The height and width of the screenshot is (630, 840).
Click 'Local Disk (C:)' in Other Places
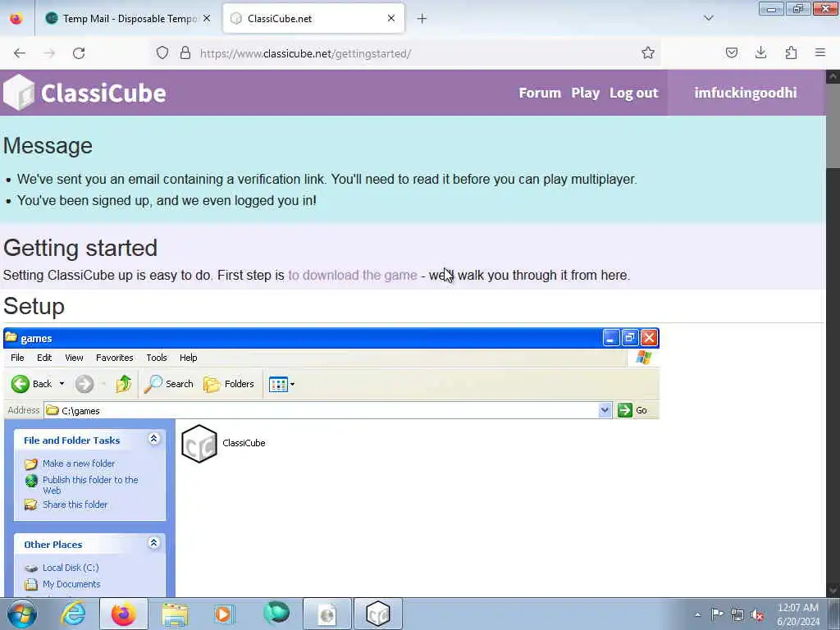(71, 568)
